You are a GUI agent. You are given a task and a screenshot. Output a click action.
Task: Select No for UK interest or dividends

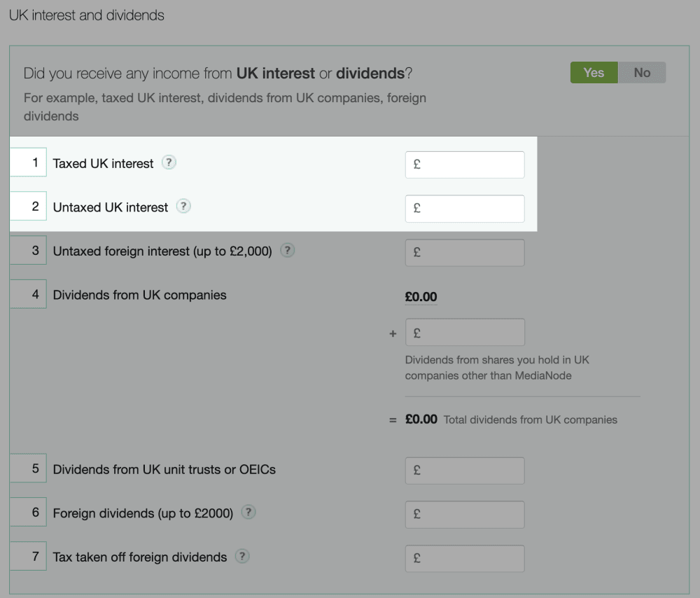(642, 73)
